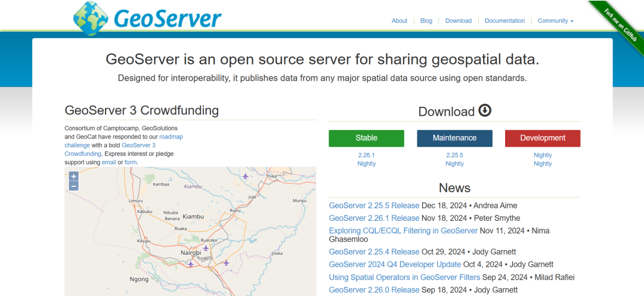Open the Documentation nav link
Viewport: 644px width, 296px height.
[x=505, y=20]
